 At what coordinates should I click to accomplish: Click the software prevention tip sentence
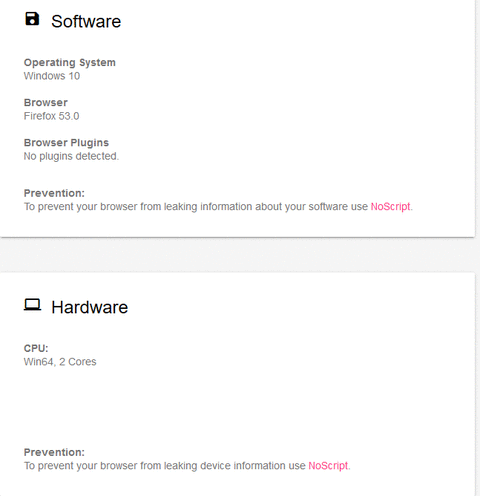218,207
